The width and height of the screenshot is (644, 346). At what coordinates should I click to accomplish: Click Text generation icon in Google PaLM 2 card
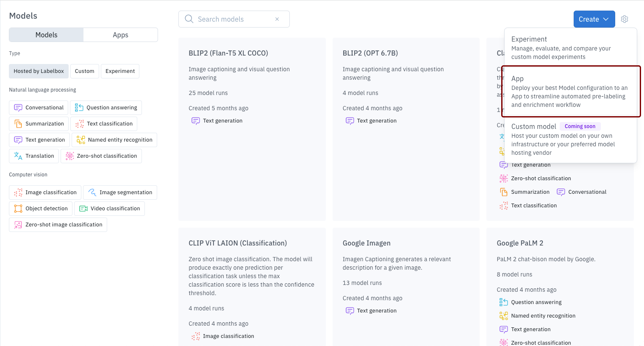click(x=504, y=329)
